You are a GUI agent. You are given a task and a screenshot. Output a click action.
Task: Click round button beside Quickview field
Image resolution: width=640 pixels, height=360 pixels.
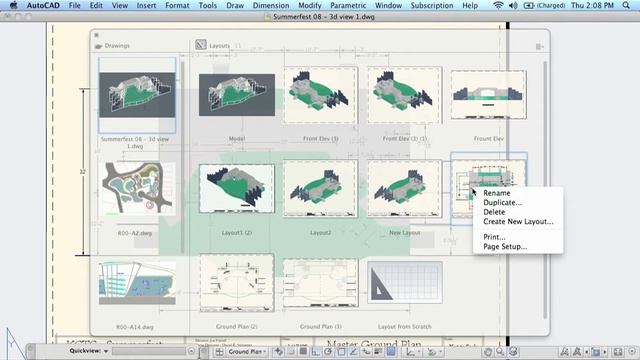[191, 351]
